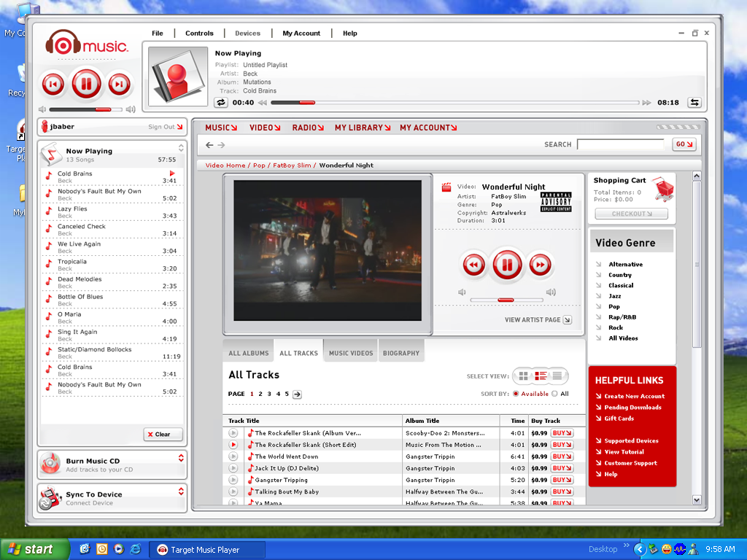The image size is (747, 560).
Task: Click the shopping cart icon
Action: [x=663, y=189]
